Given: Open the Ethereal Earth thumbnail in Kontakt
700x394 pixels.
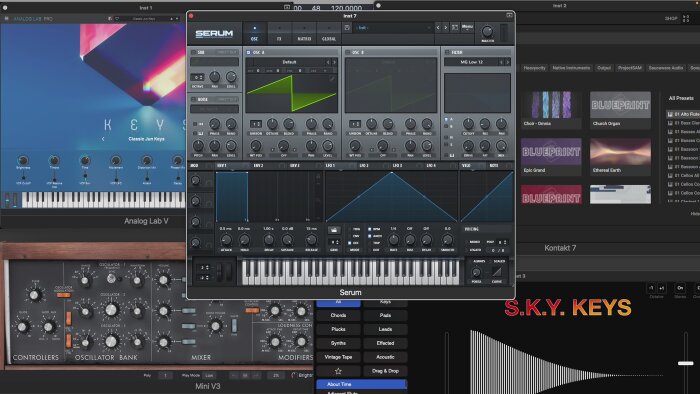Looking at the screenshot, I should point(620,156).
